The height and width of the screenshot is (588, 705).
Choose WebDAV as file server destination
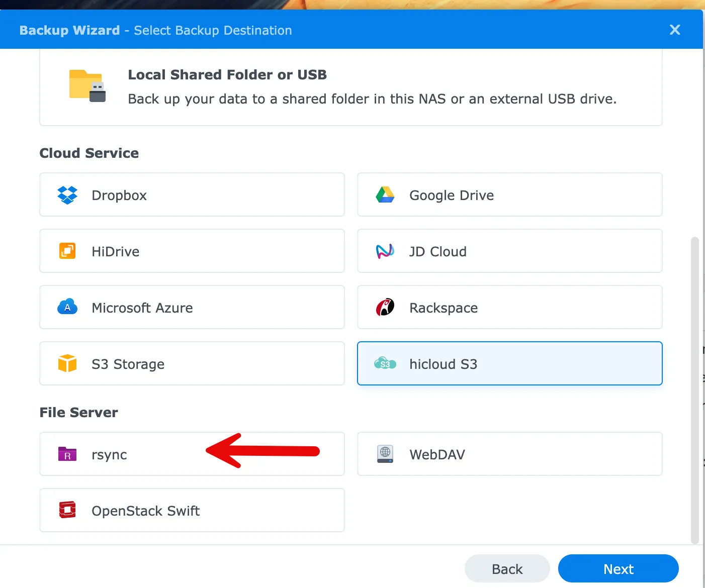coord(509,454)
